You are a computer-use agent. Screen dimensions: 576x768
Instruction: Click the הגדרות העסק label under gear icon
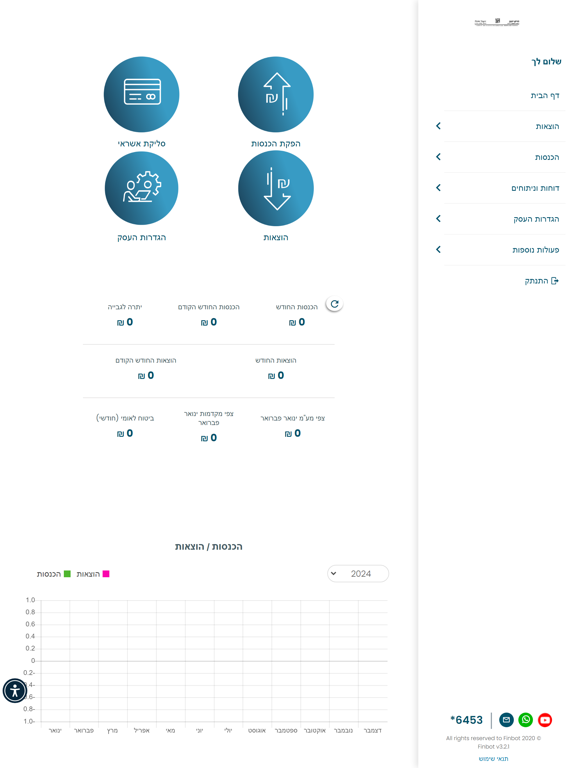coord(142,237)
